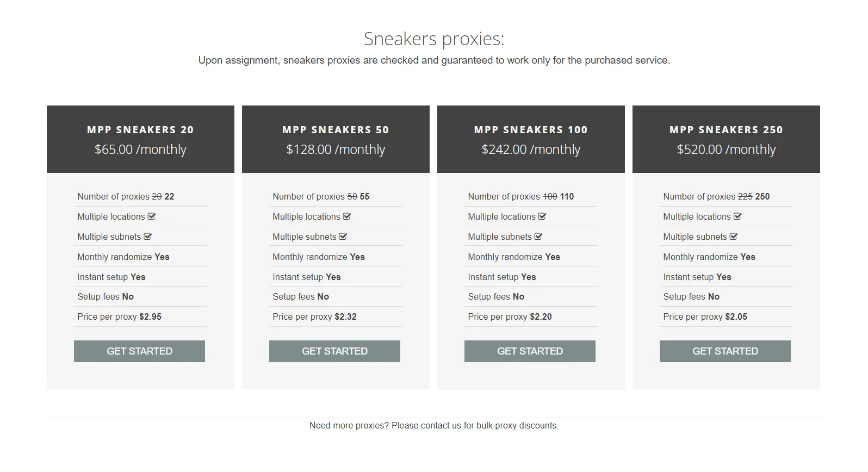The image size is (868, 472).
Task: Click GET STARTED for MPP Sneakers 20
Action: [x=139, y=351]
